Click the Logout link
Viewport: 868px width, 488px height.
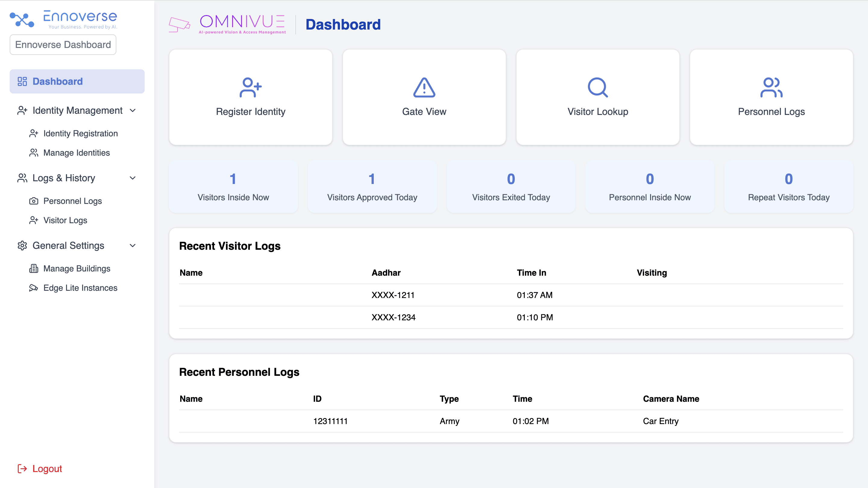(47, 468)
